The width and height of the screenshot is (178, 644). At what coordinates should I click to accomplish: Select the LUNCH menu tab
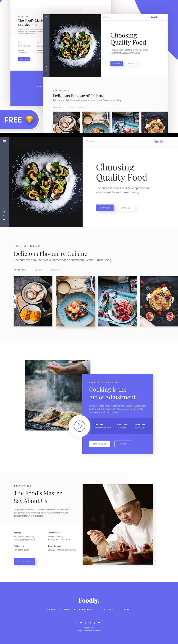point(38,270)
